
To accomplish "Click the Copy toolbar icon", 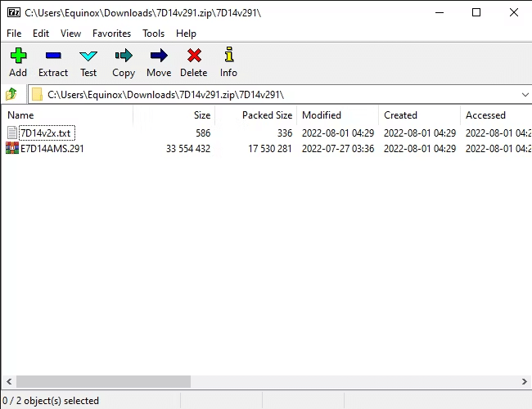I will pos(124,56).
